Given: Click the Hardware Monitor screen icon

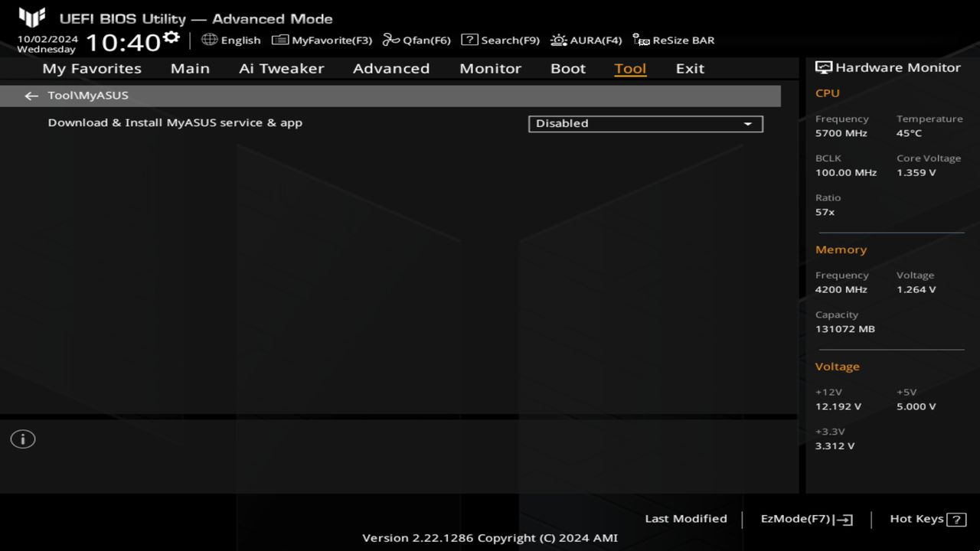Looking at the screenshot, I should (x=824, y=67).
